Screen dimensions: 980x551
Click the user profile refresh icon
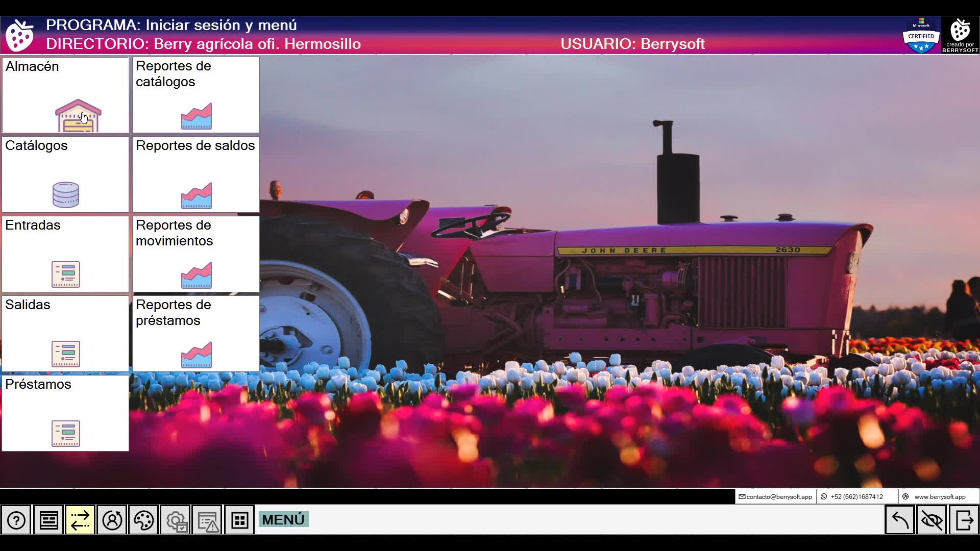coord(112,520)
